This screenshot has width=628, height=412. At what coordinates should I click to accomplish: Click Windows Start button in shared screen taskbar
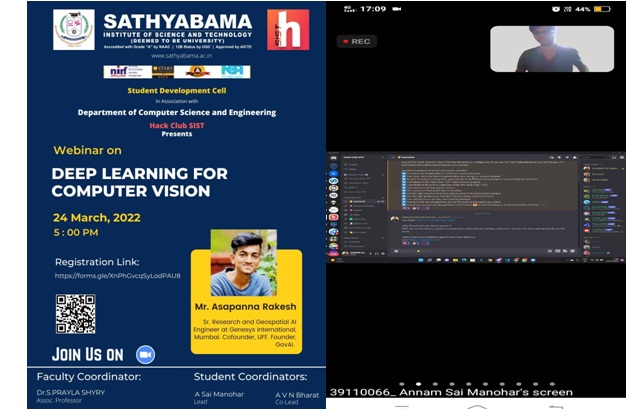421,260
